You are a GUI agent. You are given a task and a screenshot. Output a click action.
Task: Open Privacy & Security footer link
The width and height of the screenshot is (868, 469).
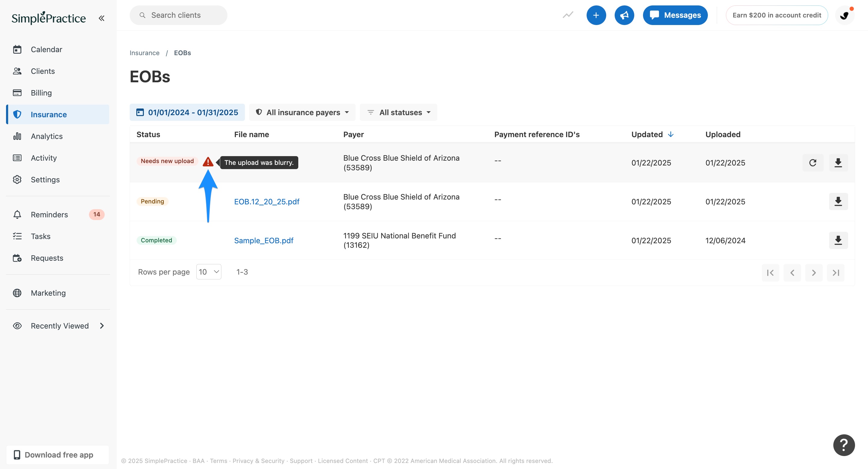258,461
